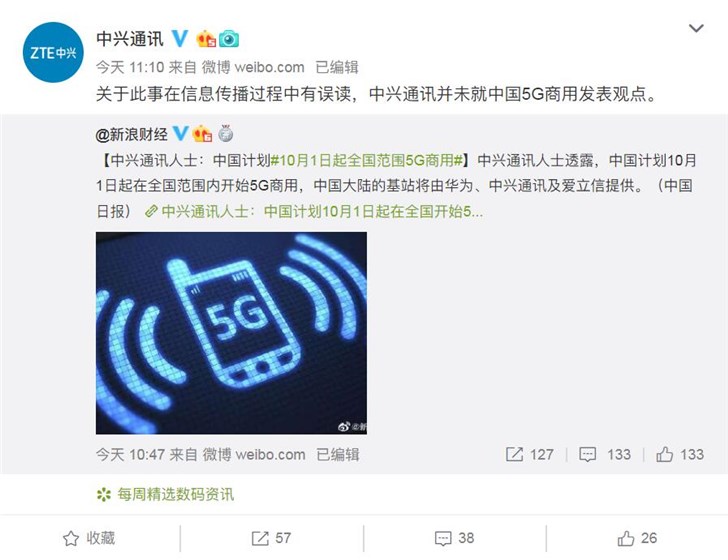Viewport: 728px width, 560px height.
Task: Toggle 收藏 favorite star for this post
Action: tap(89, 538)
